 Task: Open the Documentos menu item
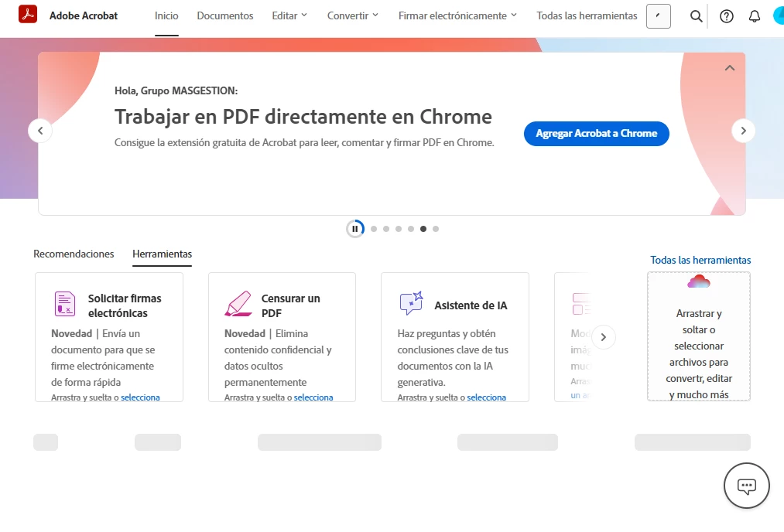[225, 16]
